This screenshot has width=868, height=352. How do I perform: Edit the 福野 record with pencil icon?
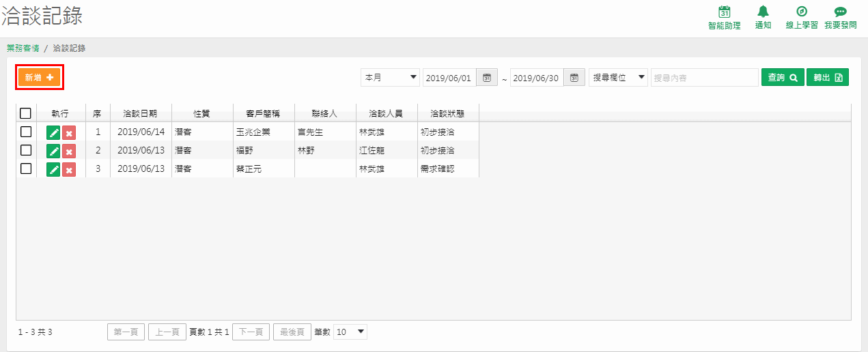coord(53,151)
